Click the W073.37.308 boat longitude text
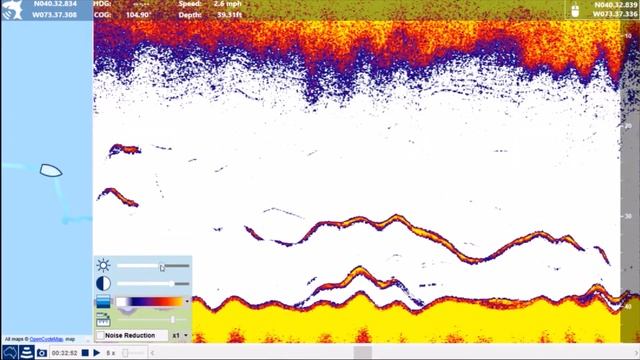Viewport: 640px width, 360px height. point(54,15)
